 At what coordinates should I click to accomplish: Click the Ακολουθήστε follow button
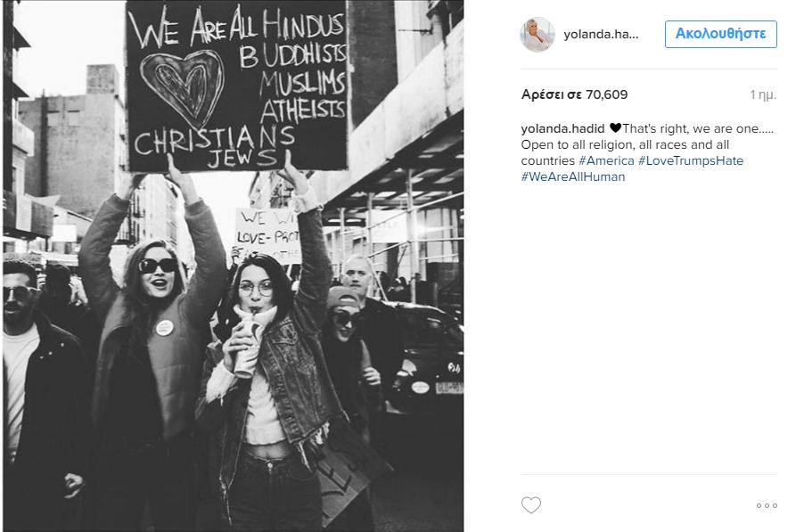coord(720,34)
